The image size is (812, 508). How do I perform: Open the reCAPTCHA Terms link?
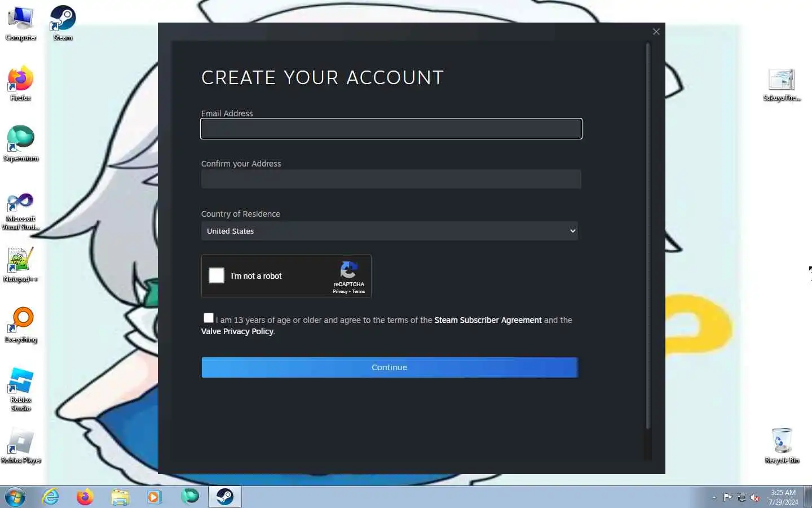pyautogui.click(x=359, y=291)
